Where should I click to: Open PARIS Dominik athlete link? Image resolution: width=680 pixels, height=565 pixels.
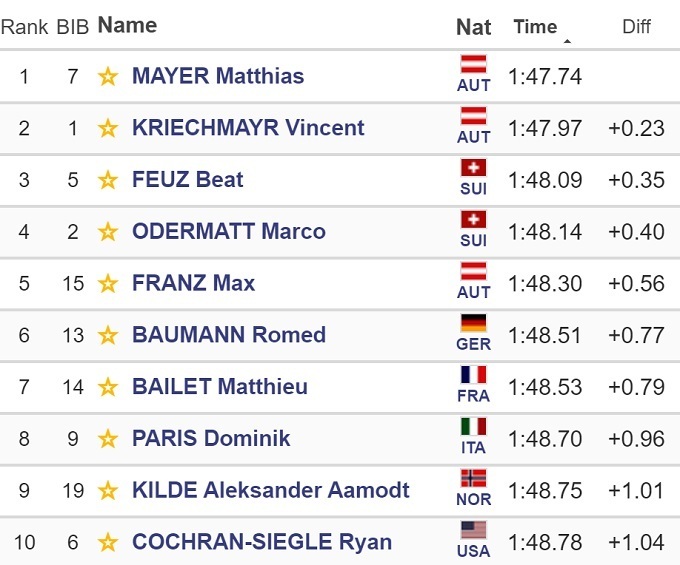coord(211,439)
